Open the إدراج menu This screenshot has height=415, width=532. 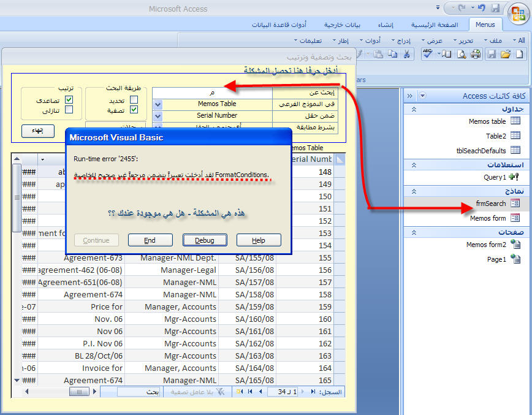(401, 40)
